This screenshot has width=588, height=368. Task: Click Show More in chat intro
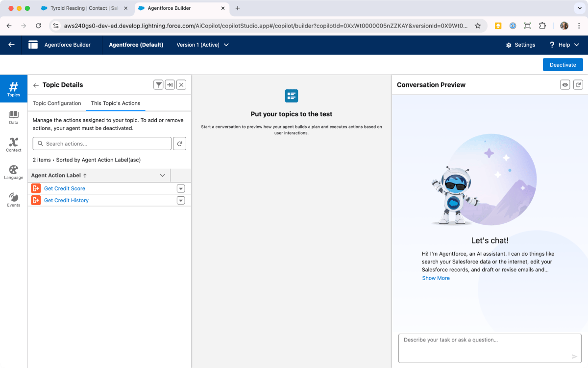pyautogui.click(x=436, y=278)
